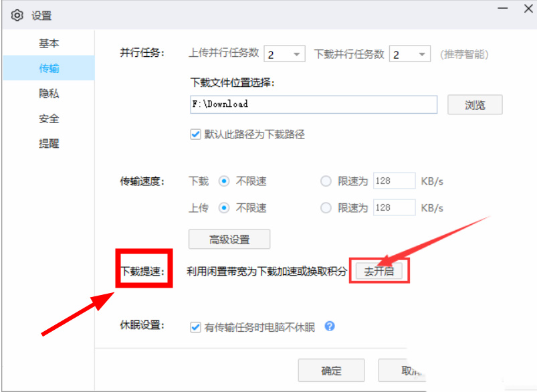
Task: Disable 有传输任务时电脑不休眠
Action: click(x=195, y=326)
